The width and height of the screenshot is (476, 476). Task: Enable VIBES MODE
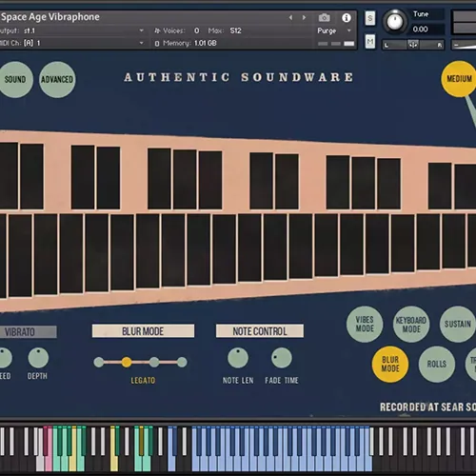pos(365,324)
